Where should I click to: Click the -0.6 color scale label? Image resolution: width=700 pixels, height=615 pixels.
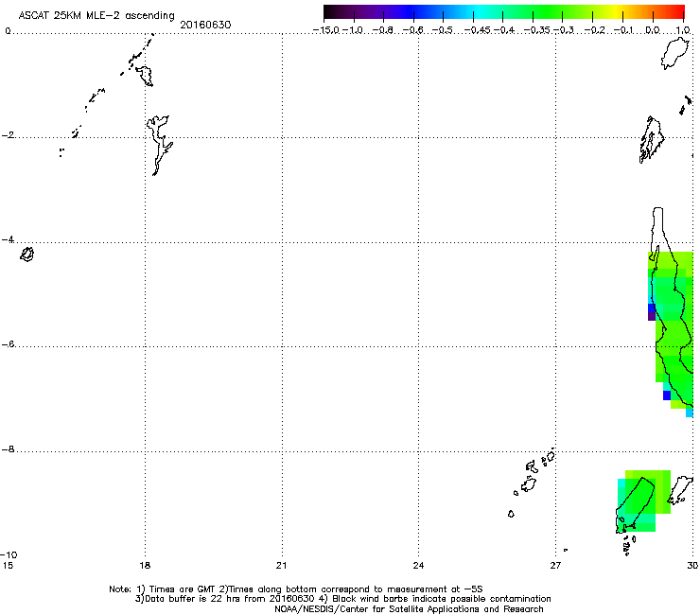413,30
